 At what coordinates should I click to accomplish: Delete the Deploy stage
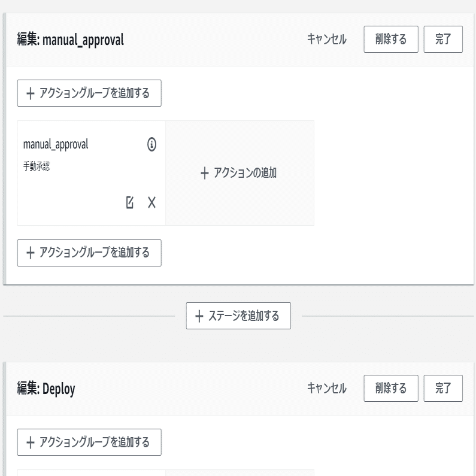(391, 388)
